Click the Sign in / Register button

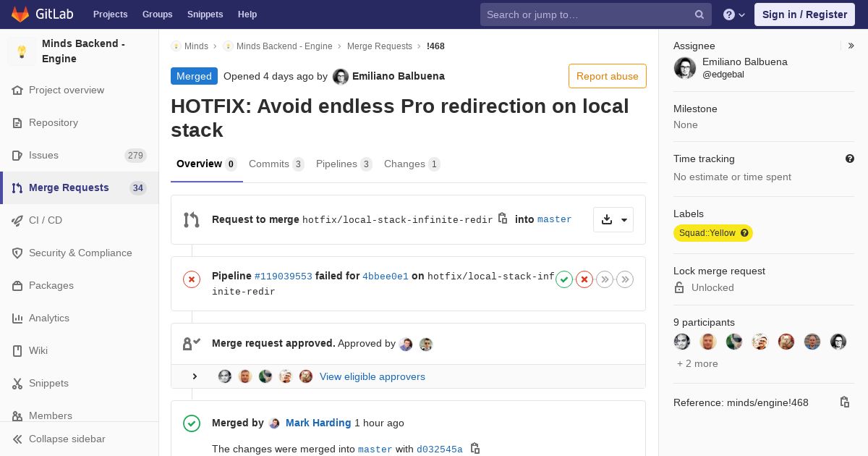pos(804,14)
